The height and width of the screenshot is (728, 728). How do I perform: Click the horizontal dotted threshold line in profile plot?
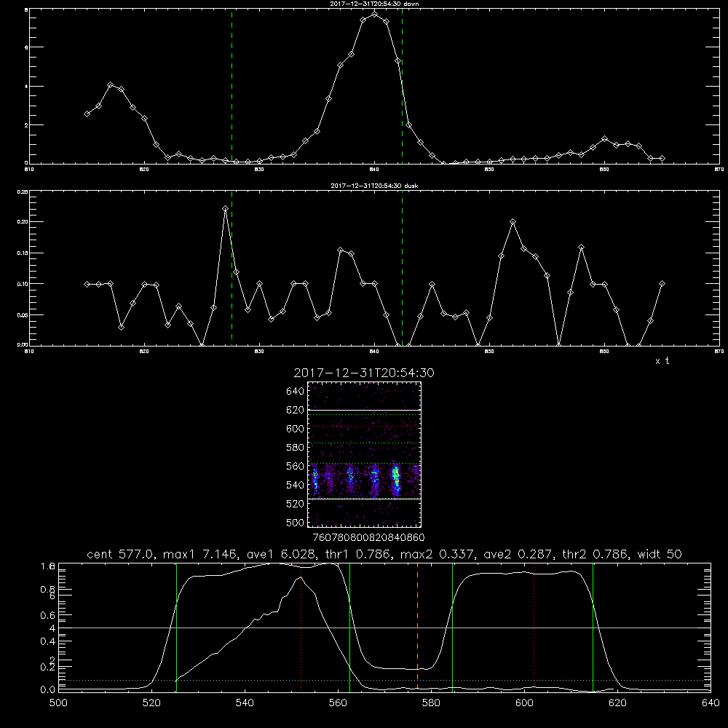coord(384,680)
